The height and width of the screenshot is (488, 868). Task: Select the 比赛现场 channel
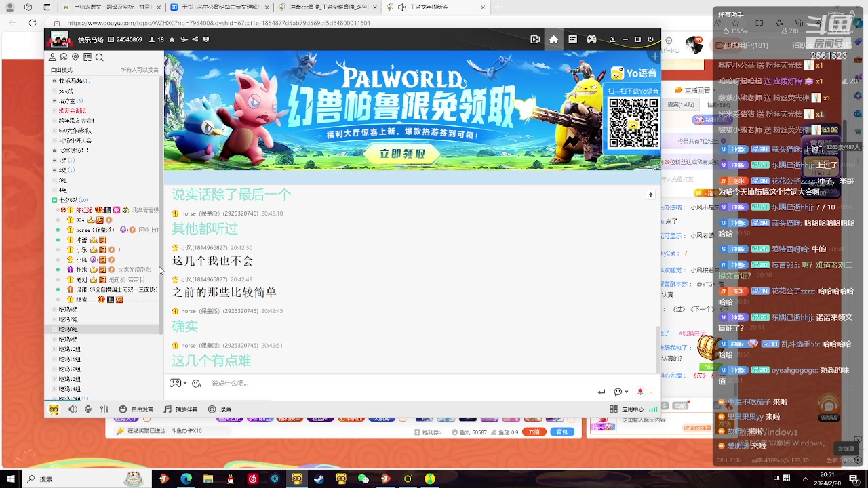pyautogui.click(x=74, y=150)
